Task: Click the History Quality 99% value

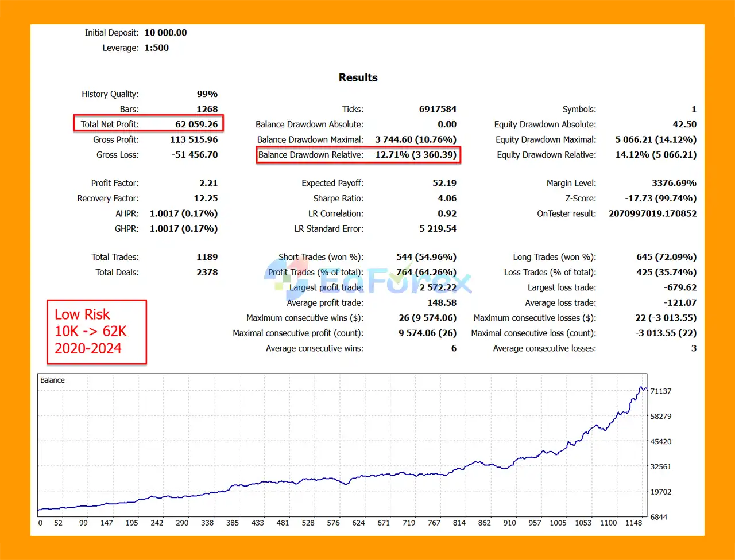Action: click(x=207, y=94)
